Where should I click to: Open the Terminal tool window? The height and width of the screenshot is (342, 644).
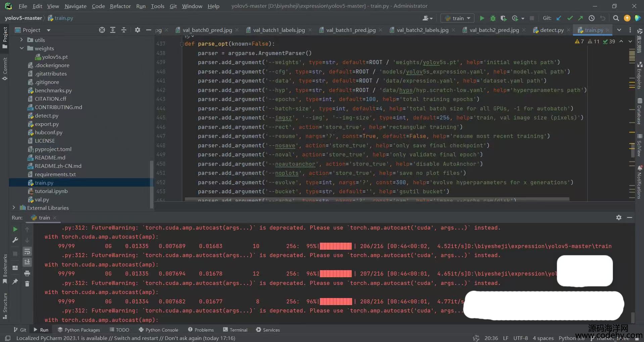(235, 330)
